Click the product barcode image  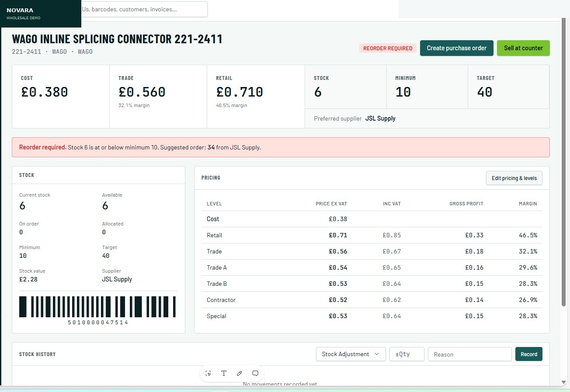click(97, 307)
